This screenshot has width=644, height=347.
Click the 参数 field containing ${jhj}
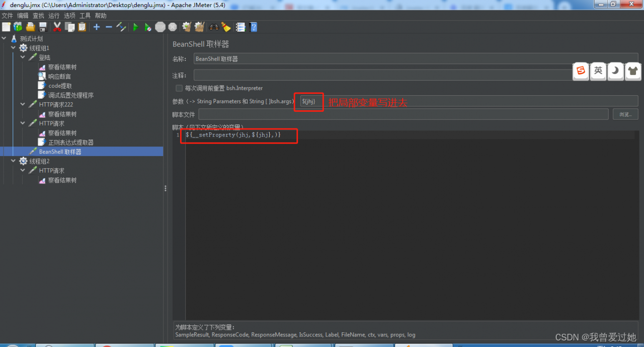tap(468, 101)
